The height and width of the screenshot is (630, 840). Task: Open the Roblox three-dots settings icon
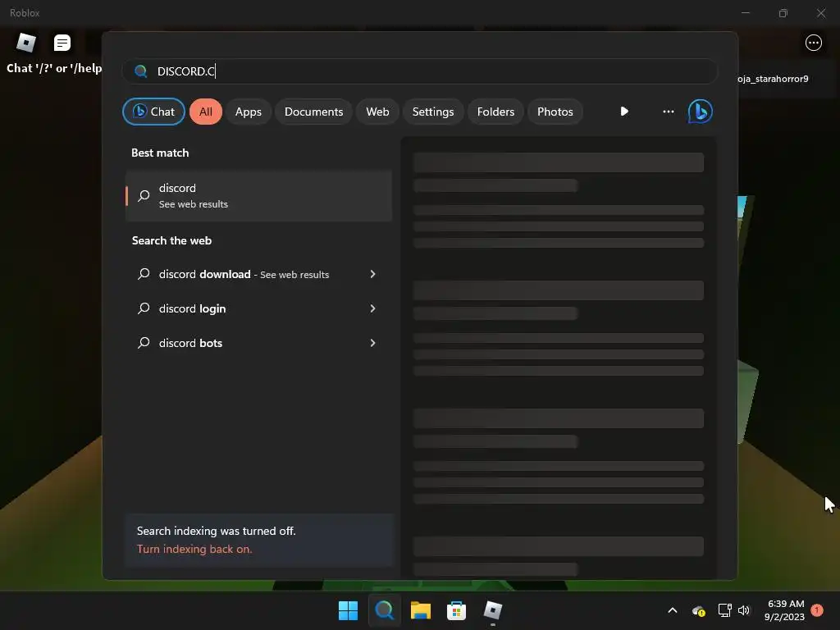(813, 43)
